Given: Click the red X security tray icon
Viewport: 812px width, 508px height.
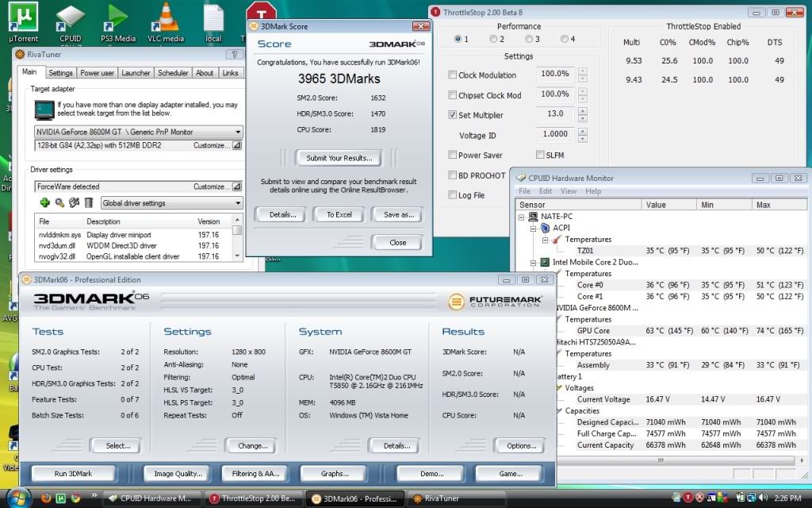Looking at the screenshot, I should [700, 498].
